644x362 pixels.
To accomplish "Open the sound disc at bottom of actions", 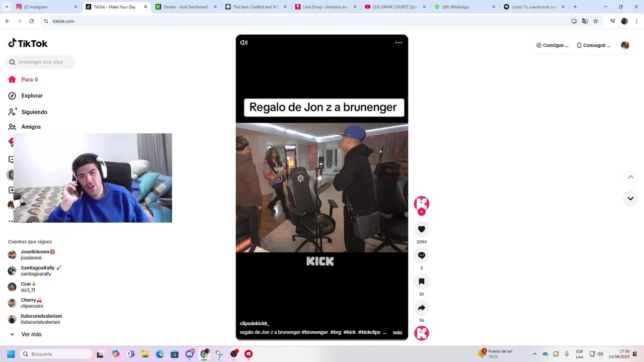I will (x=422, y=333).
